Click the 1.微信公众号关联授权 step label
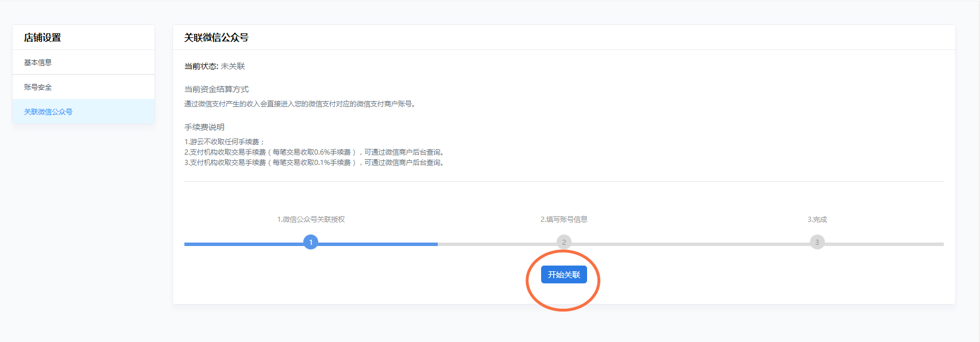The image size is (980, 342). click(x=311, y=220)
